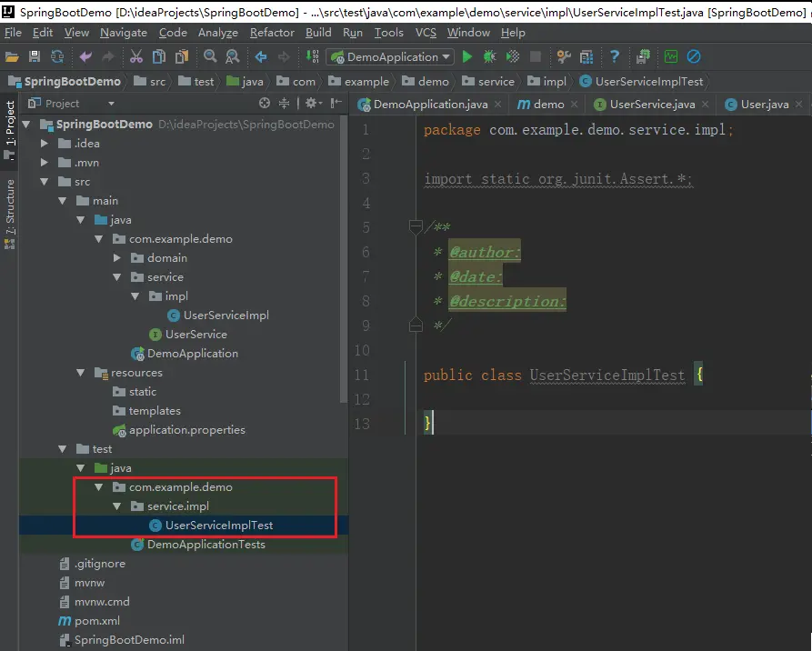Click the Project panel vertical scrollbar
The width and height of the screenshot is (812, 651).
[344, 259]
